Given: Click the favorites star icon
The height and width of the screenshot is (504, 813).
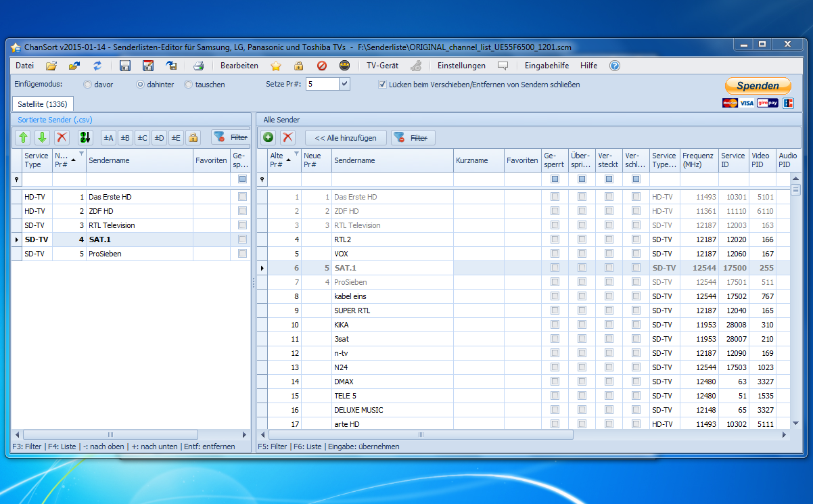Looking at the screenshot, I should tap(276, 66).
